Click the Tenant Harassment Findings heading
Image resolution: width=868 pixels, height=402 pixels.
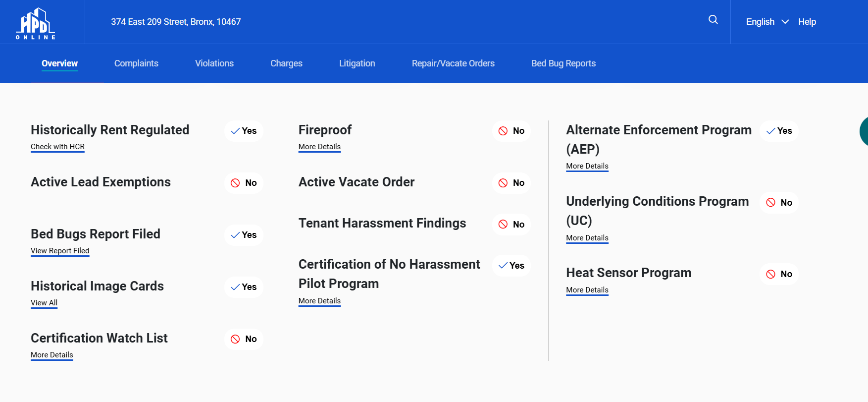pyautogui.click(x=382, y=223)
